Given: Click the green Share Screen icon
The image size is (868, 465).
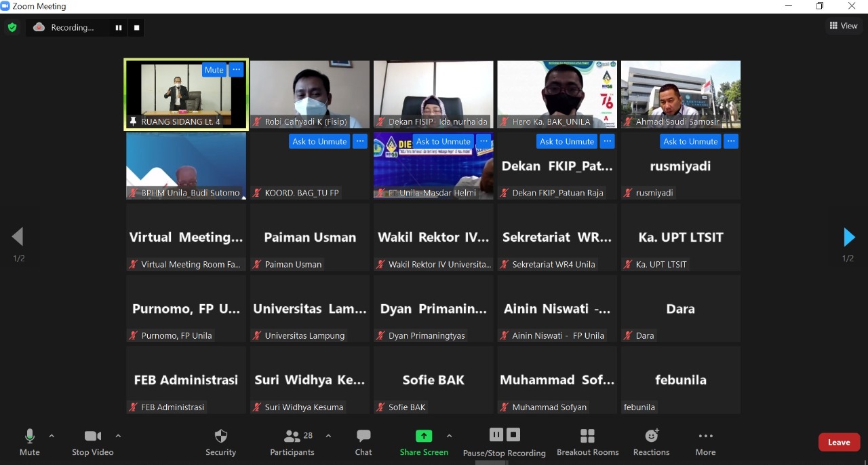Looking at the screenshot, I should 424,436.
